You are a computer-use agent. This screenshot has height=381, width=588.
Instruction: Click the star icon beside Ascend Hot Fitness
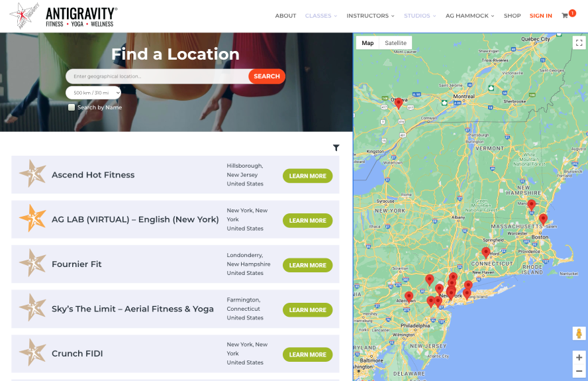click(32, 174)
